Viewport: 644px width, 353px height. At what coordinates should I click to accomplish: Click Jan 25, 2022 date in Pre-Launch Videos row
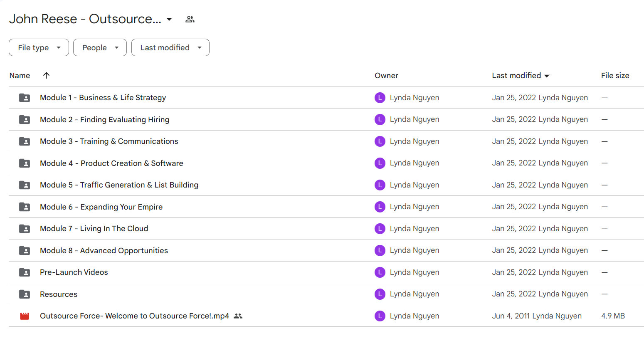514,272
